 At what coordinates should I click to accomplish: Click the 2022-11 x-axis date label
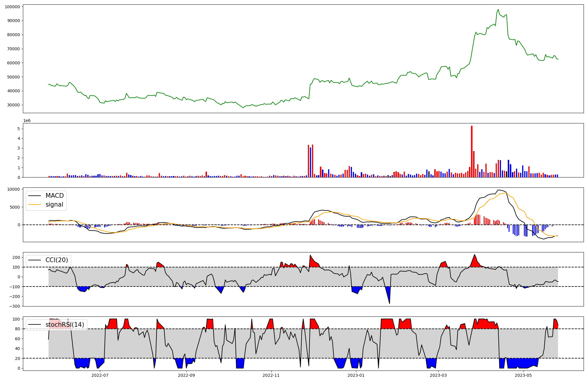[x=271, y=375]
